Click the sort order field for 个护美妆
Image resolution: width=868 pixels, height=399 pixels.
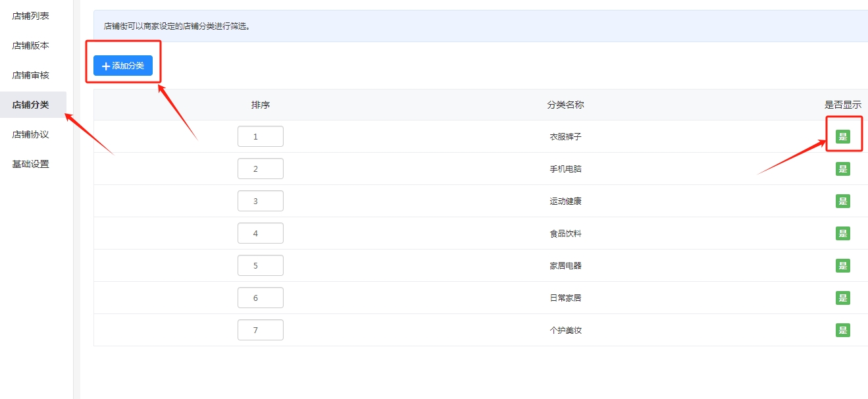pyautogui.click(x=261, y=330)
